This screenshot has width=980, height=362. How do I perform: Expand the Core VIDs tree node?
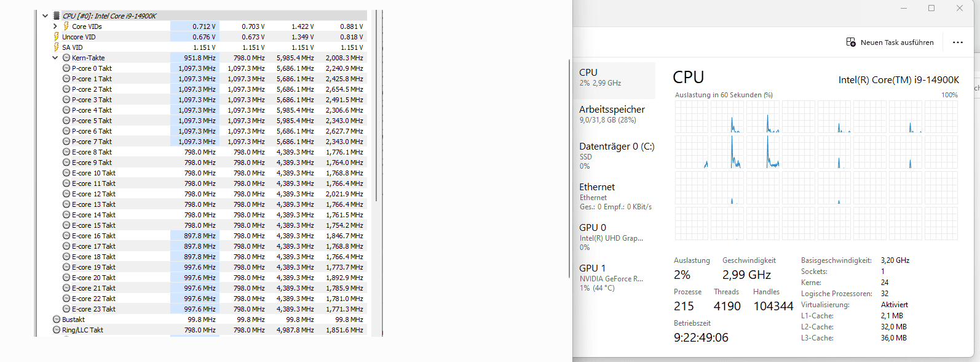55,26
